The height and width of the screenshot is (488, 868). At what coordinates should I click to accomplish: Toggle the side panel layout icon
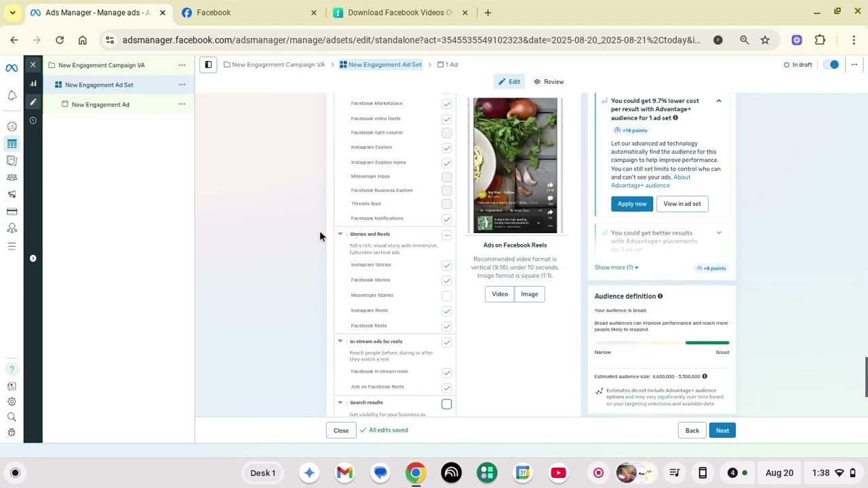point(208,64)
